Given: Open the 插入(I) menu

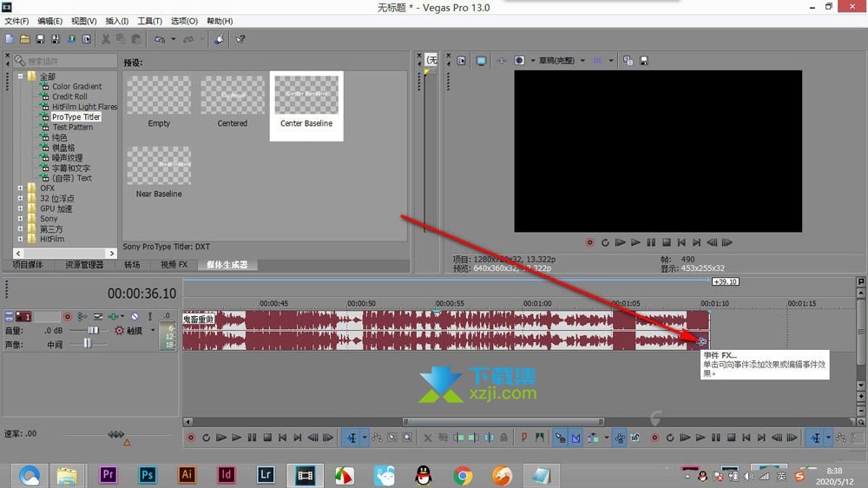Looking at the screenshot, I should tap(117, 21).
